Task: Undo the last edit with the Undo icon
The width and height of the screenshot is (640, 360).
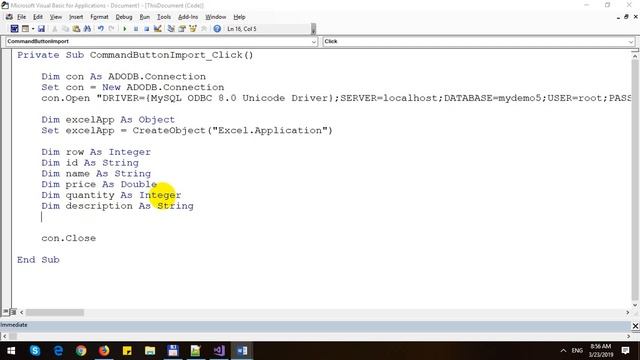Action: click(100, 29)
